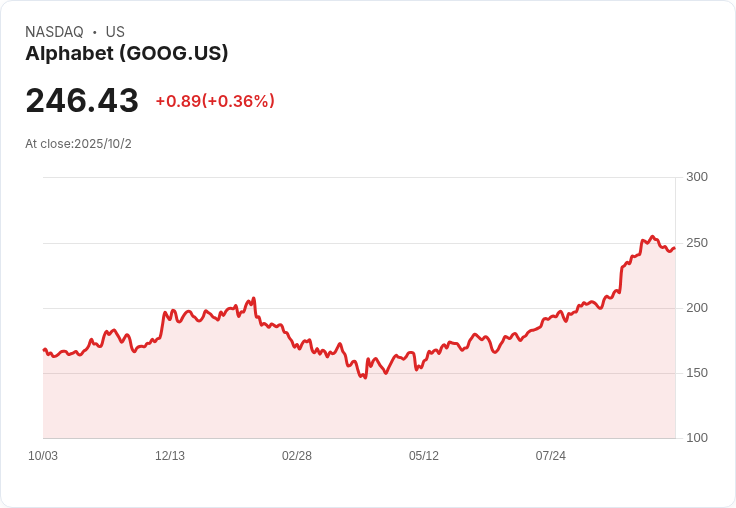Click the Alphabet (GOOG.US) stock title
Image resolution: width=736 pixels, height=508 pixels.
[127, 54]
